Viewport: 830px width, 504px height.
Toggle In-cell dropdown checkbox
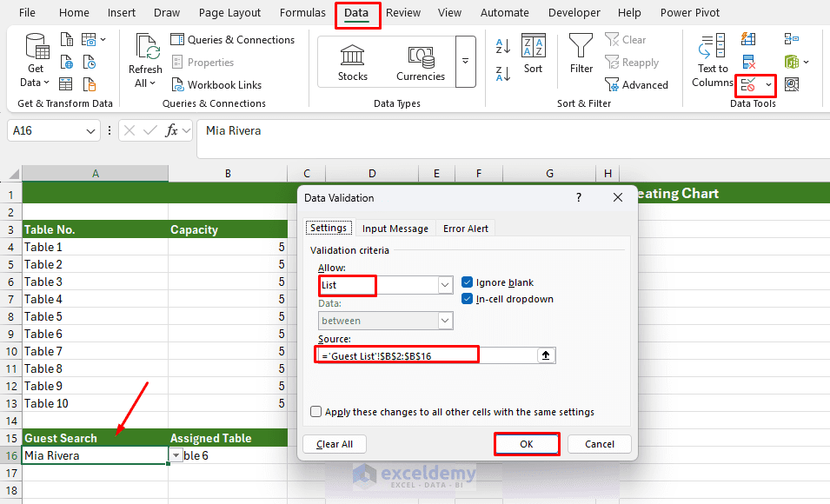[x=467, y=299]
